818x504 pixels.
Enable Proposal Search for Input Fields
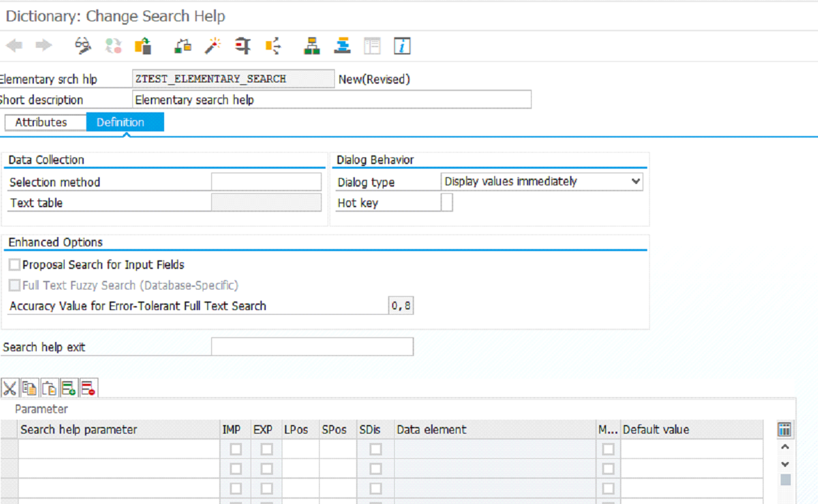[15, 264]
